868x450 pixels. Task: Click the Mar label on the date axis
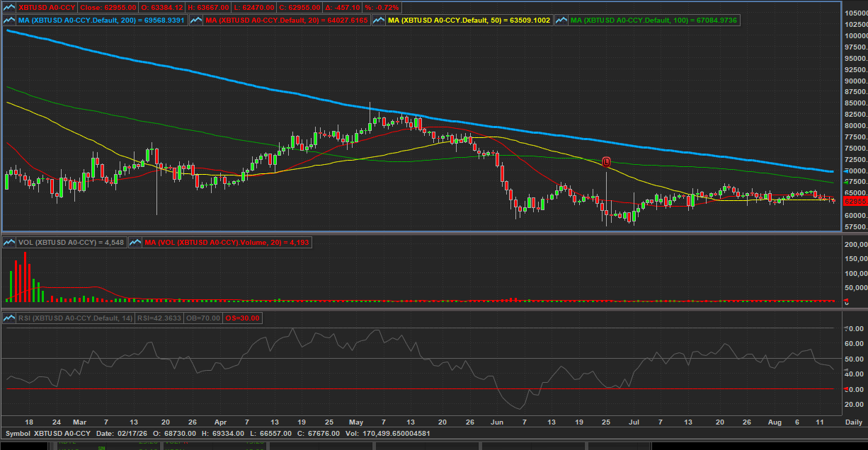[79, 422]
